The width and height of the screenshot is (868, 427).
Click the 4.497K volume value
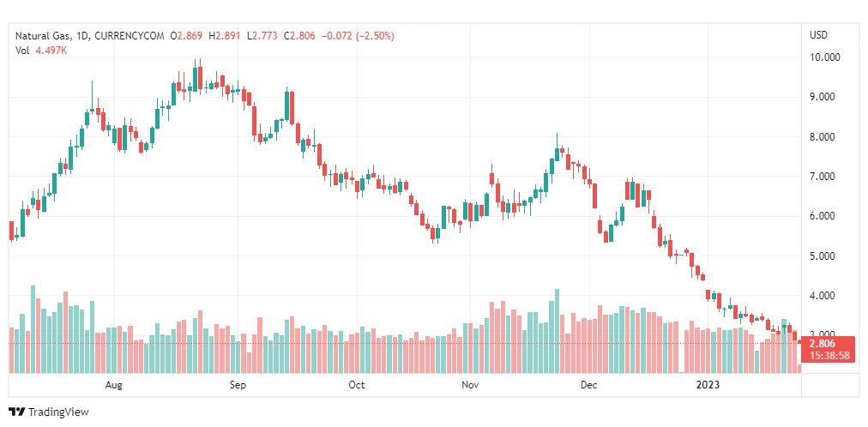pyautogui.click(x=51, y=51)
